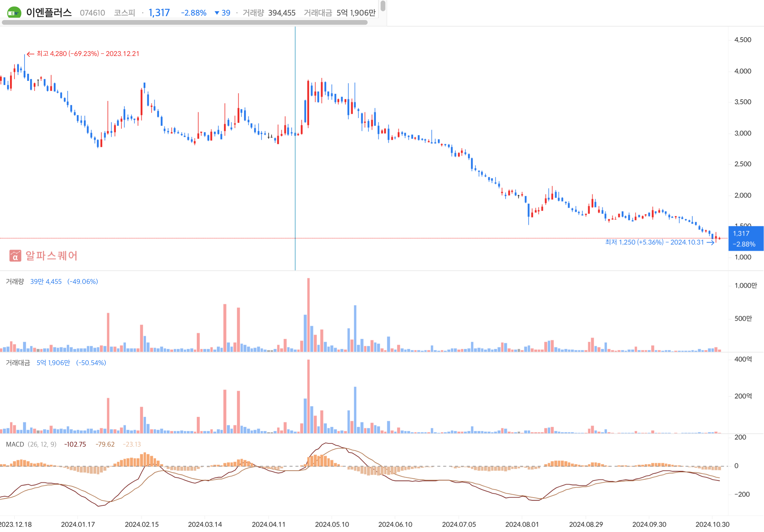The image size is (764, 532).
Task: Click the 3,500 price axis label
Action: point(743,102)
